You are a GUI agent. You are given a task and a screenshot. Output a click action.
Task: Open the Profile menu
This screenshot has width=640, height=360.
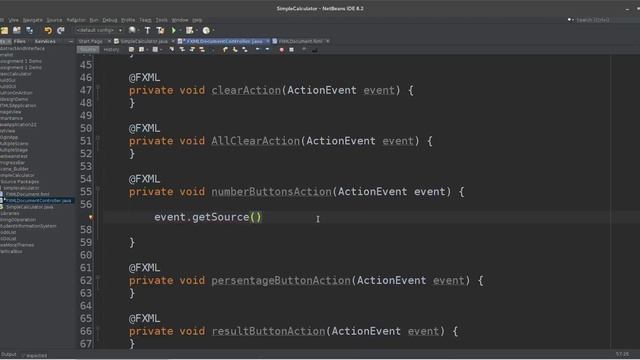[x=128, y=20]
